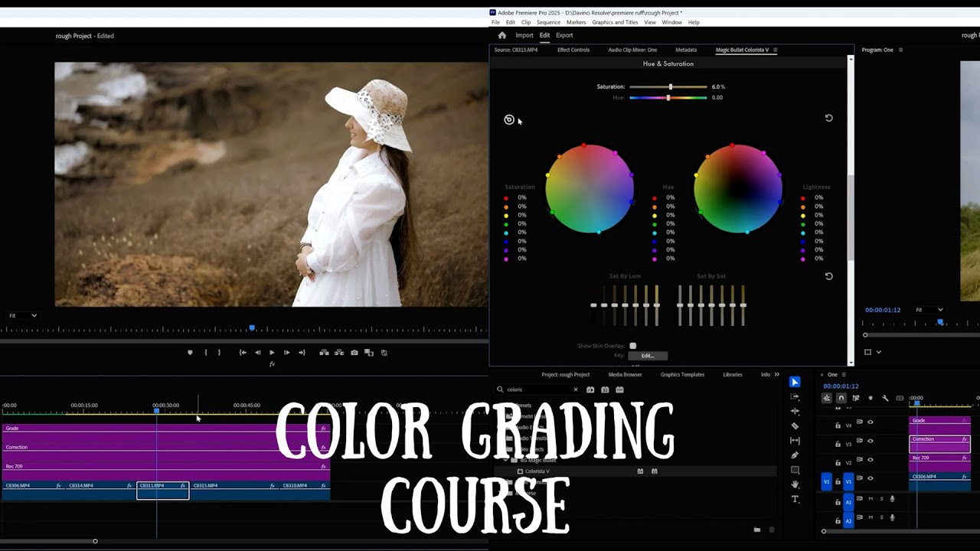Open the Export workspace
The width and height of the screenshot is (980, 551).
564,35
